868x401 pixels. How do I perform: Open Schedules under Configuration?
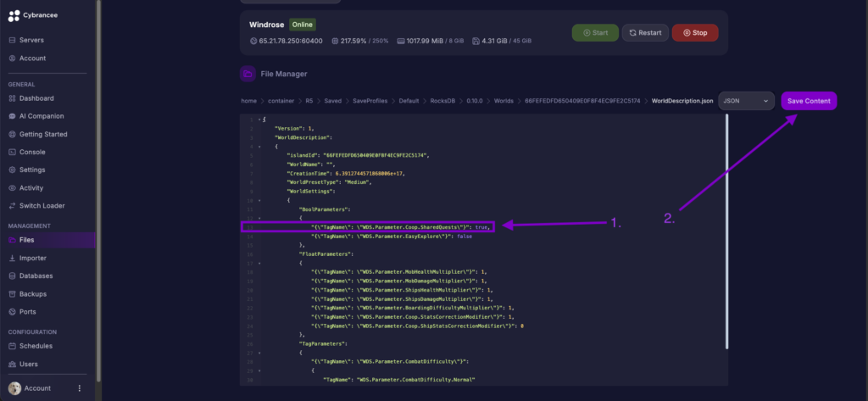click(x=36, y=346)
